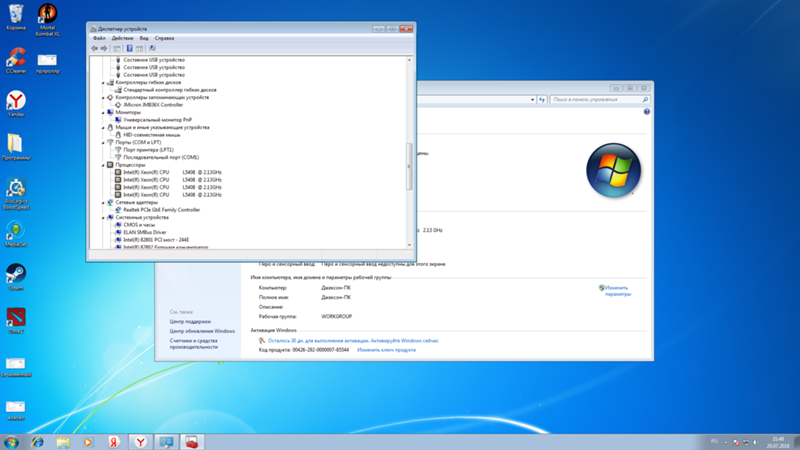800x450 pixels.
Task: Click Device Manager scrollbar up arrow
Action: pos(409,60)
